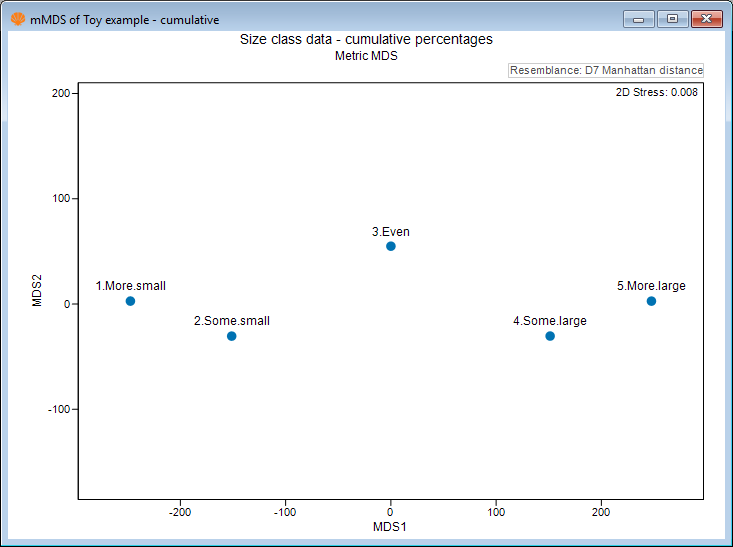The image size is (733, 547).
Task: Select the 4.Some.large data point
Action: tap(550, 336)
